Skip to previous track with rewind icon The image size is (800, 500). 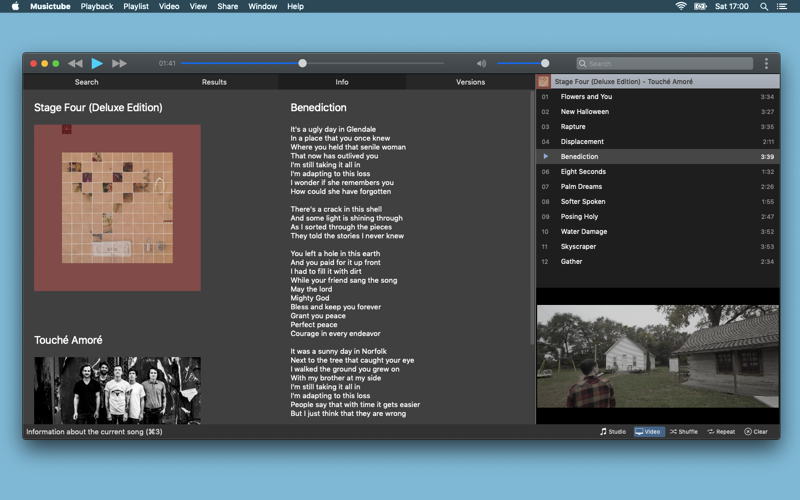coord(75,63)
